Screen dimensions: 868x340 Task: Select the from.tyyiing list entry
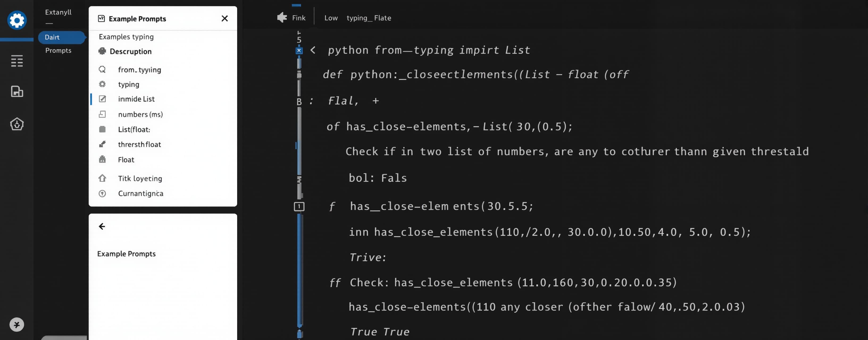click(x=140, y=70)
